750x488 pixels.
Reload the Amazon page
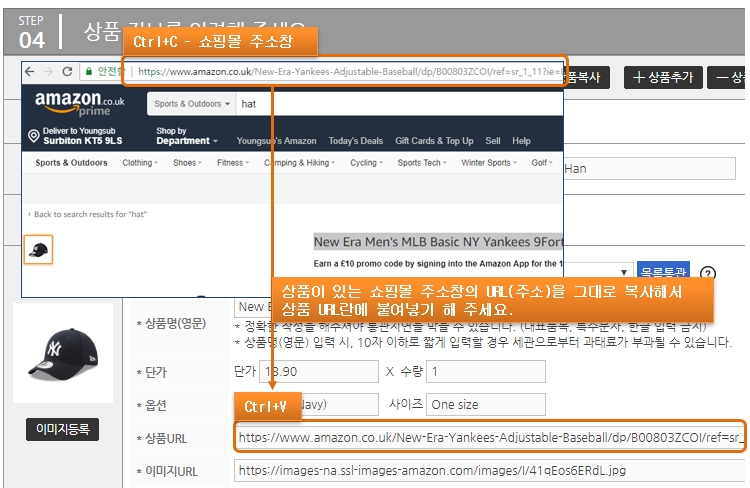point(67,72)
